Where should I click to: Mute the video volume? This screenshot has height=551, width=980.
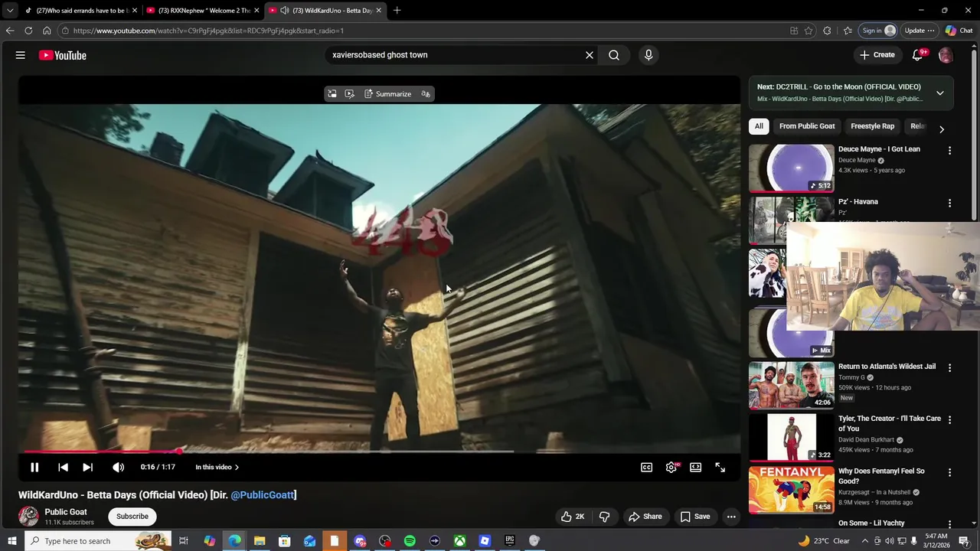point(118,467)
